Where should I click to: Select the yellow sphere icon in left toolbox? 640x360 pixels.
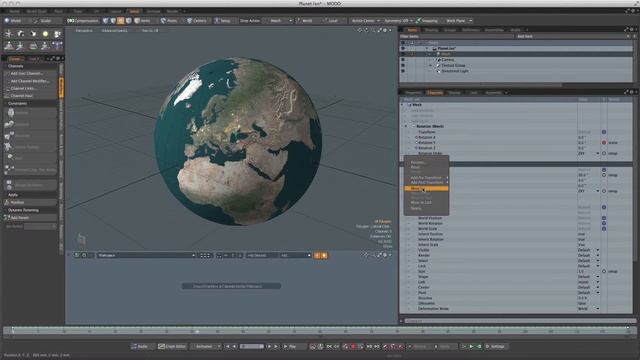pyautogui.click(x=45, y=34)
